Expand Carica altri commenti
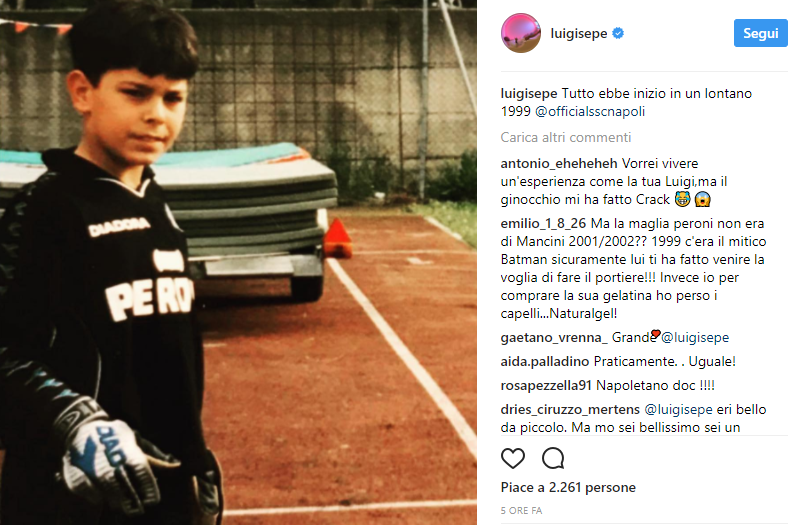The height and width of the screenshot is (525, 794). (x=566, y=137)
